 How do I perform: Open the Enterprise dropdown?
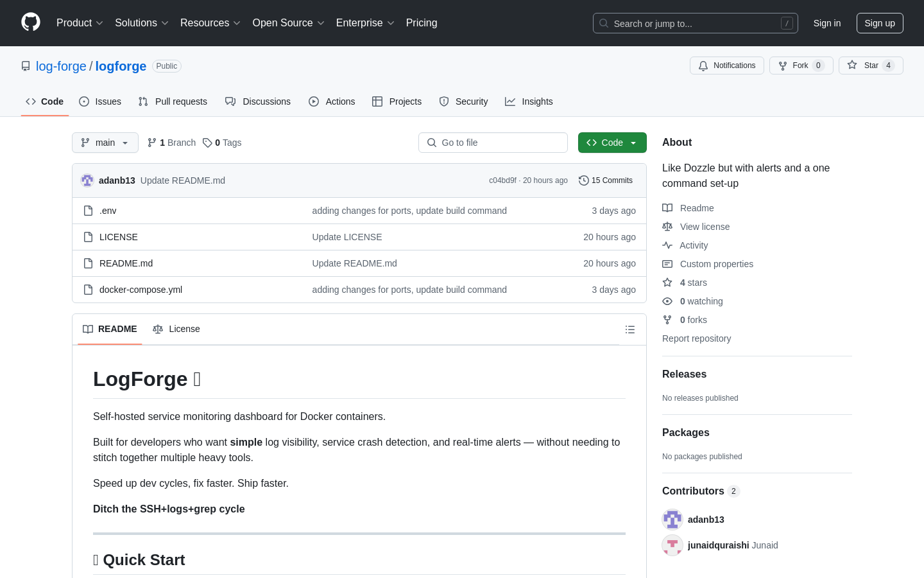pos(365,23)
